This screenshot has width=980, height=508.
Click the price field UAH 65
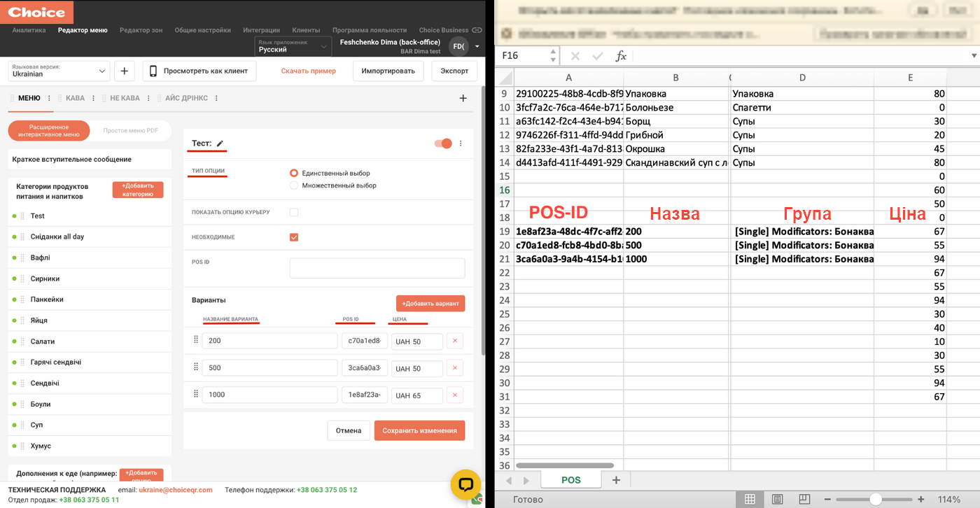click(417, 395)
